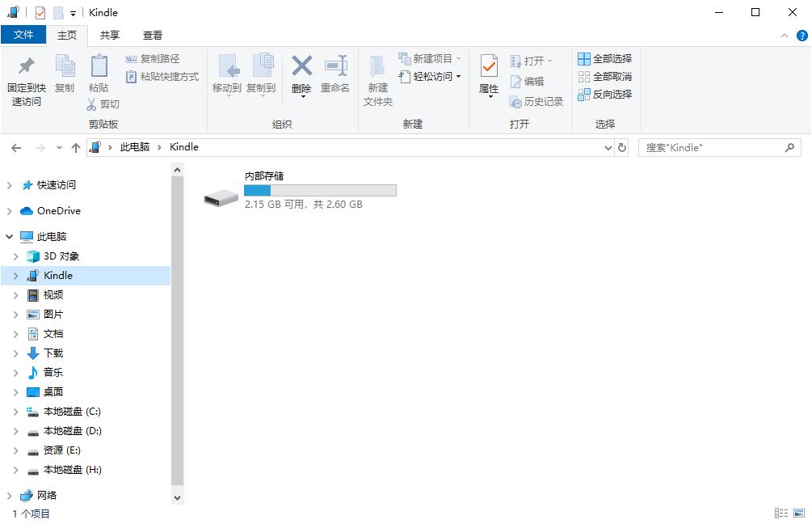The height and width of the screenshot is (524, 812).
Task: Click the 新建文件夹 icon
Action: coord(377,77)
